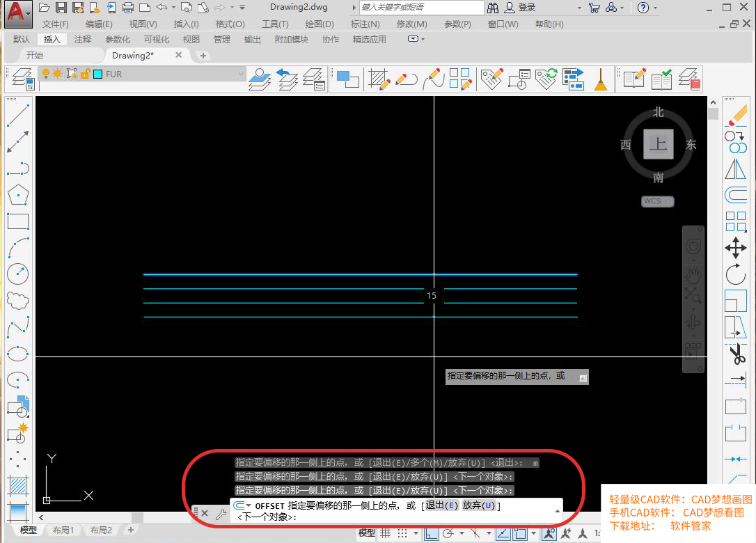The height and width of the screenshot is (543, 756).
Task: Toggle layer freeze sun icon
Action: (58, 73)
